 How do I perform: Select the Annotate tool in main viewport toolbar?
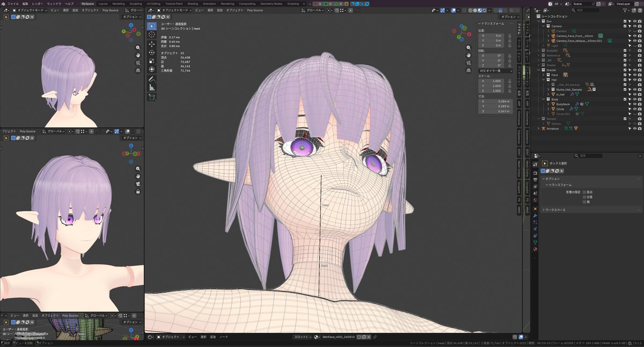point(152,79)
